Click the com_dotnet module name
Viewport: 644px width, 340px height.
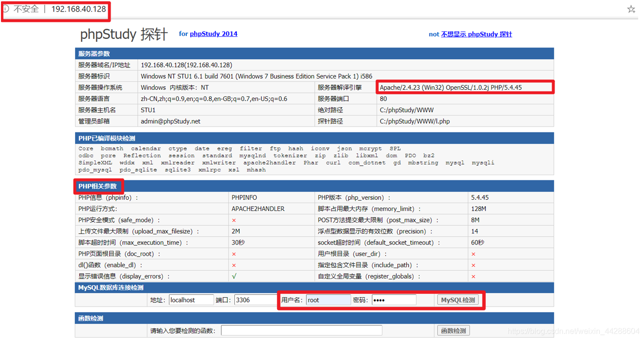pos(367,162)
